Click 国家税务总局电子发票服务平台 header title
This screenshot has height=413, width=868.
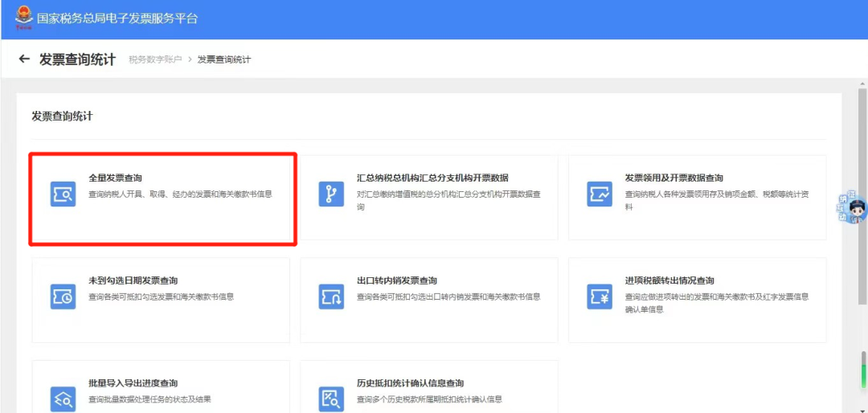(117, 18)
